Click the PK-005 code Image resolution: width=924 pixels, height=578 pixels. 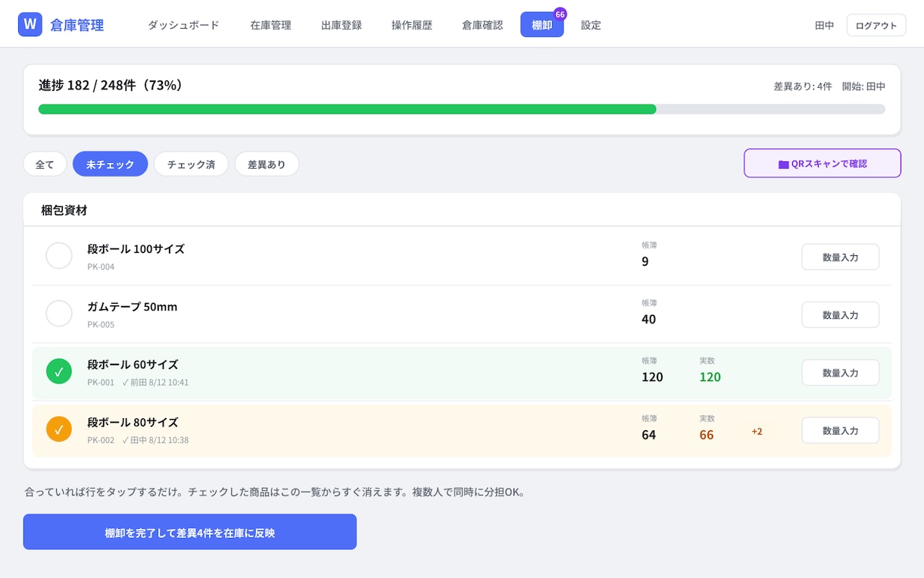pyautogui.click(x=101, y=324)
